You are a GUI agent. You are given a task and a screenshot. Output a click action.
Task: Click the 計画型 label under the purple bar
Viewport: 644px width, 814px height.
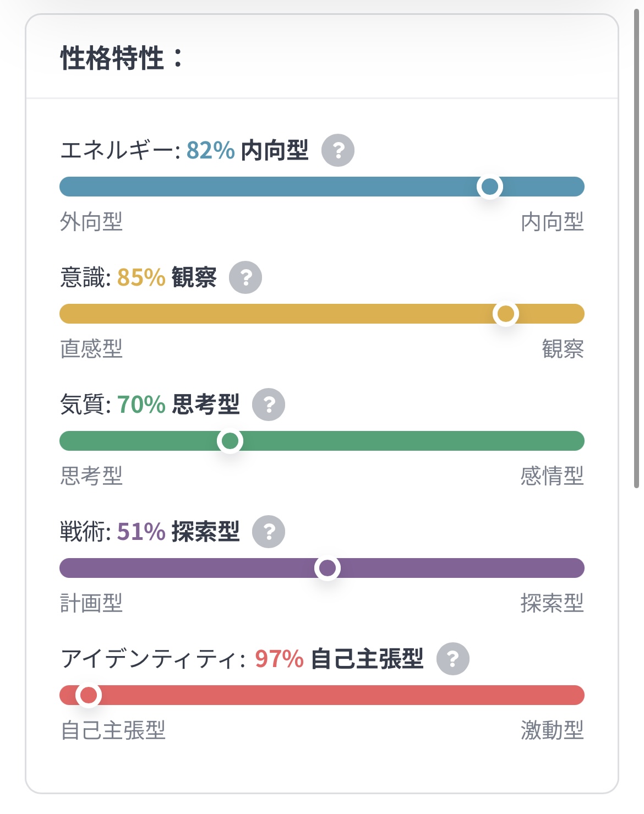[91, 603]
